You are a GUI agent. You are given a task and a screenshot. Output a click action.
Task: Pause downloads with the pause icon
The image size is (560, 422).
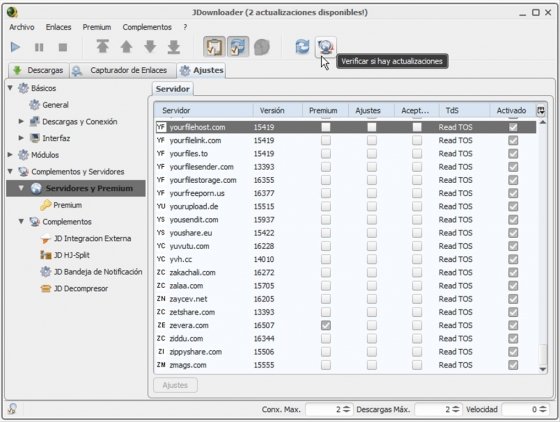tap(39, 47)
